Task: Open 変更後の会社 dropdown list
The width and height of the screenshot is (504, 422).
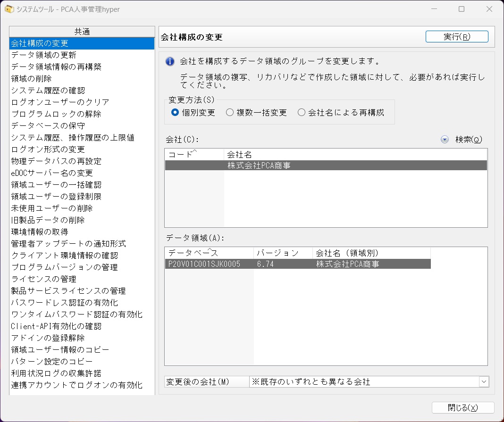Action: coord(484,381)
